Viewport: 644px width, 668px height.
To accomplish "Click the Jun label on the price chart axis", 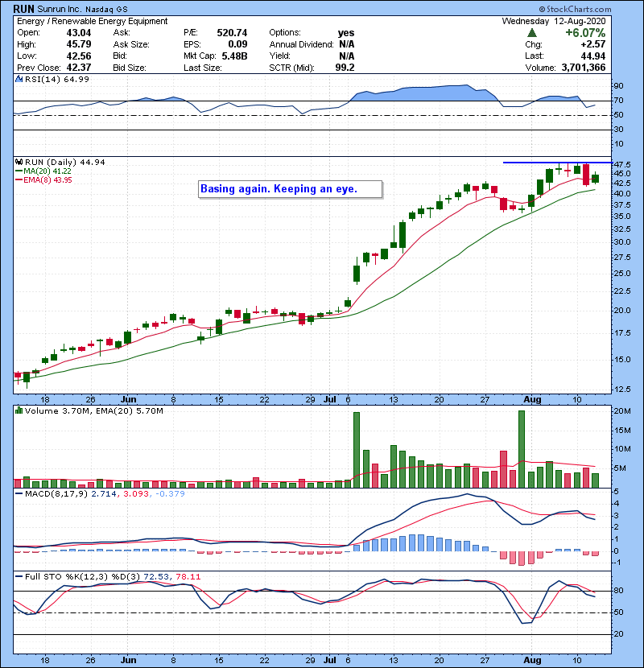I will pos(128,400).
